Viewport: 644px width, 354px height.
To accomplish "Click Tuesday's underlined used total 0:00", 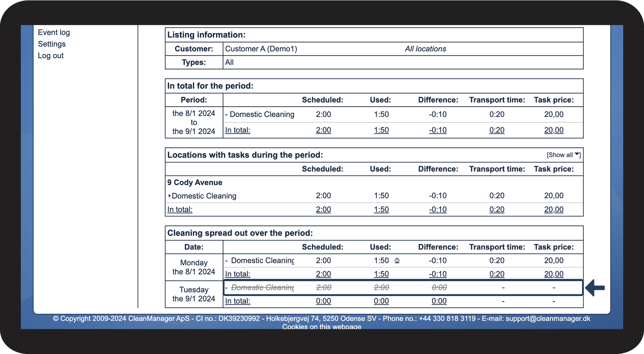I will click(x=381, y=301).
